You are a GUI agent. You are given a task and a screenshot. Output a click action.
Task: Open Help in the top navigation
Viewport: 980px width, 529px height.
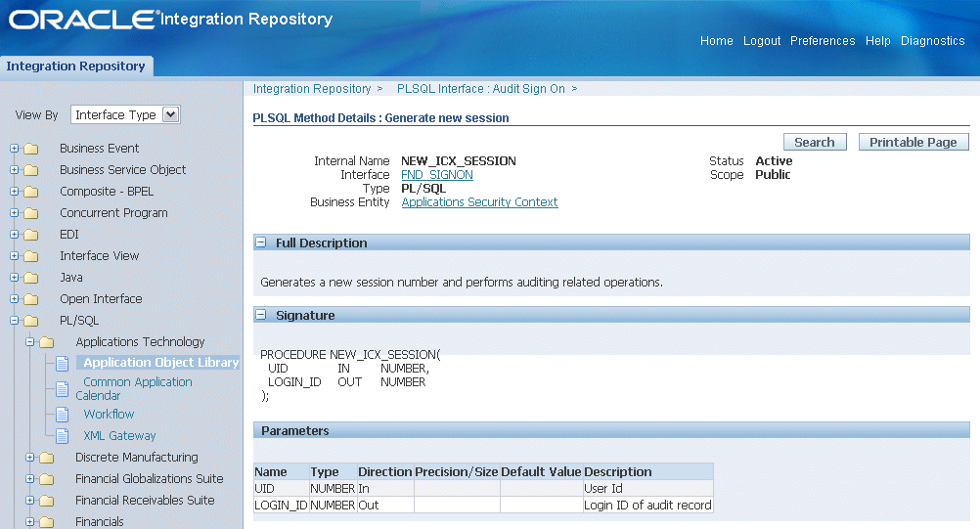pyautogui.click(x=877, y=41)
